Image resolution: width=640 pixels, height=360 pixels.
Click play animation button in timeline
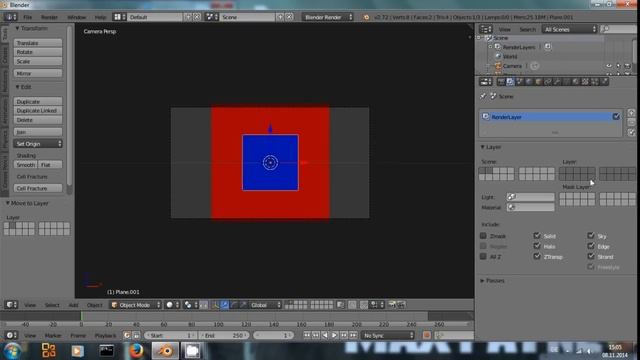point(334,335)
